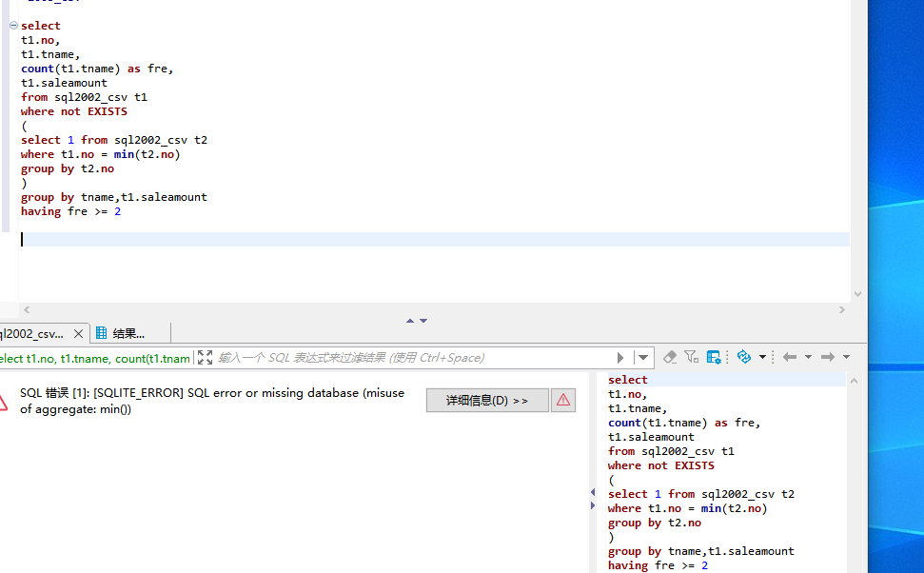Apply filter with the play arrow

click(619, 358)
